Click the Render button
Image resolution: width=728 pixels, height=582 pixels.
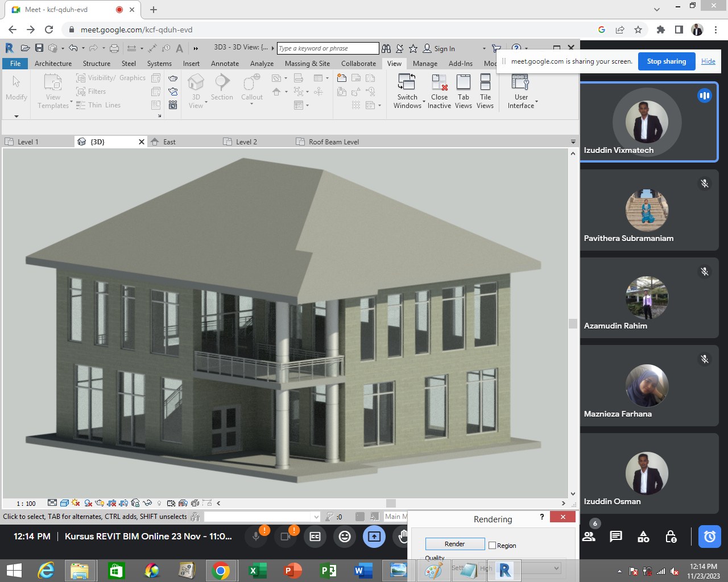click(455, 544)
